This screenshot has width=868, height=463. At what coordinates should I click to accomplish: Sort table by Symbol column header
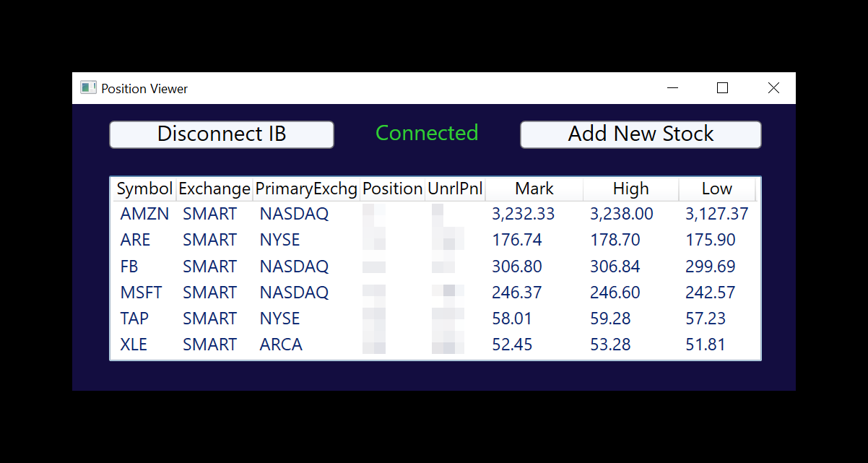point(144,189)
